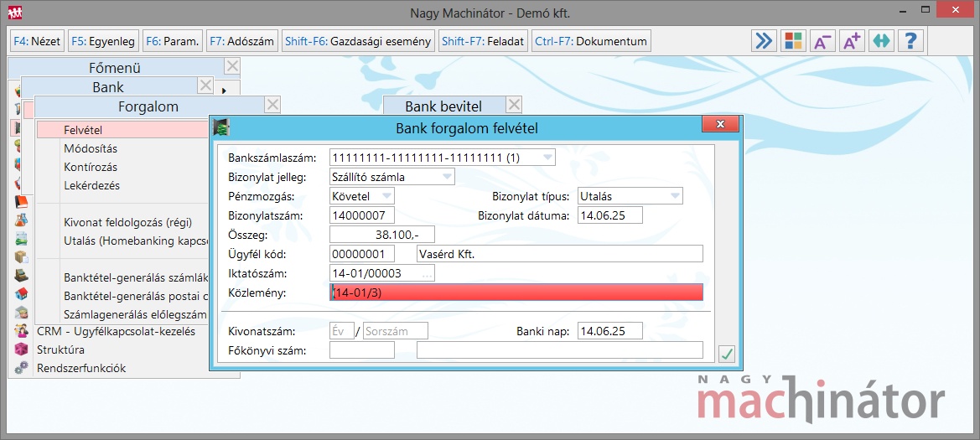Click the CRM - Ugyfélkapcsolat-kezelés people icon
Screen dimensions: 980x440
point(21,331)
